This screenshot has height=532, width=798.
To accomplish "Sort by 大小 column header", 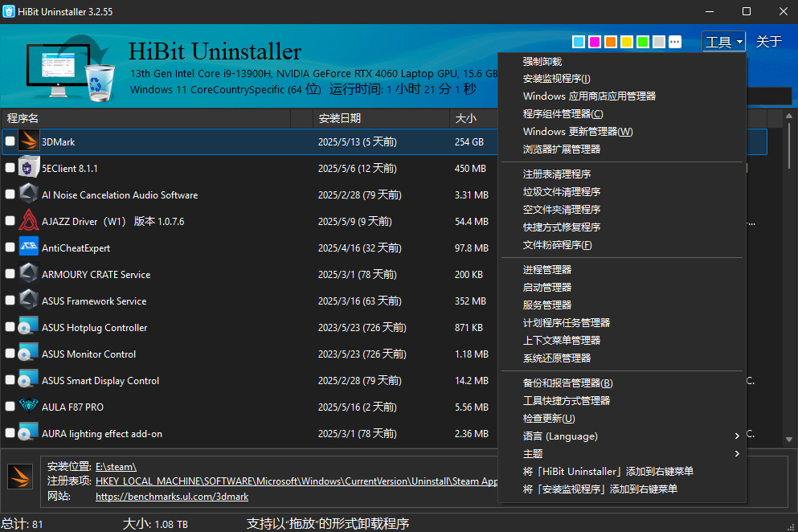I will click(474, 118).
